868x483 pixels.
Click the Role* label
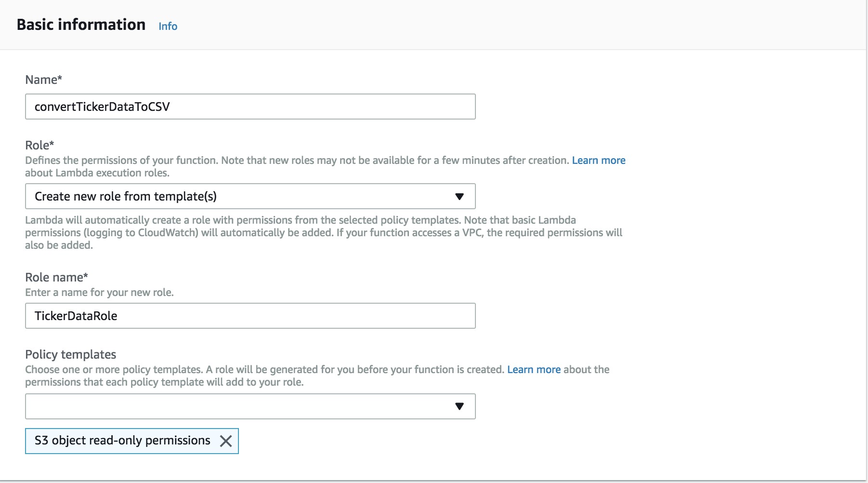click(39, 145)
